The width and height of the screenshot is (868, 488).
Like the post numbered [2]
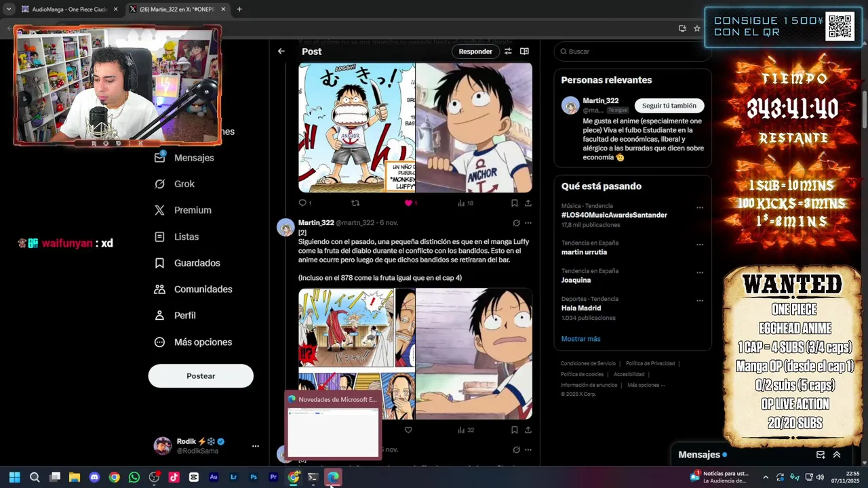pyautogui.click(x=408, y=430)
